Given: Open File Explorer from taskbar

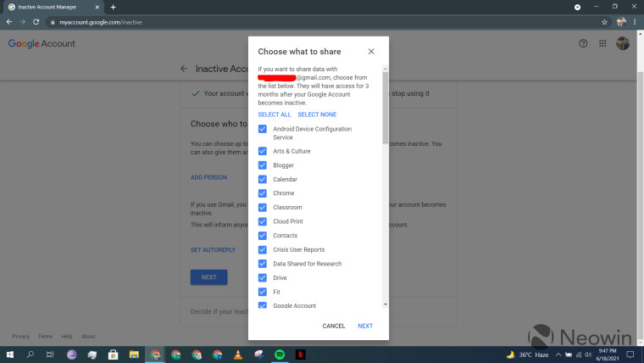Looking at the screenshot, I should point(134,355).
